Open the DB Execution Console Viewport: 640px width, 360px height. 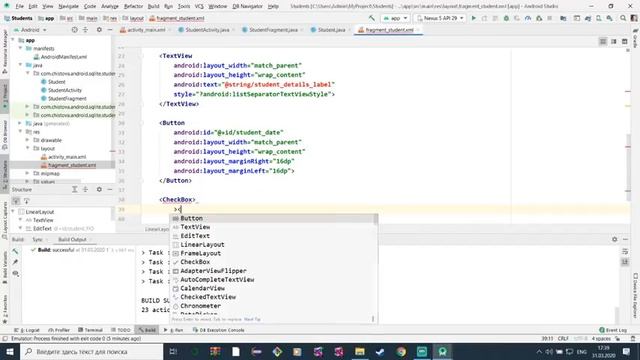coord(218,330)
